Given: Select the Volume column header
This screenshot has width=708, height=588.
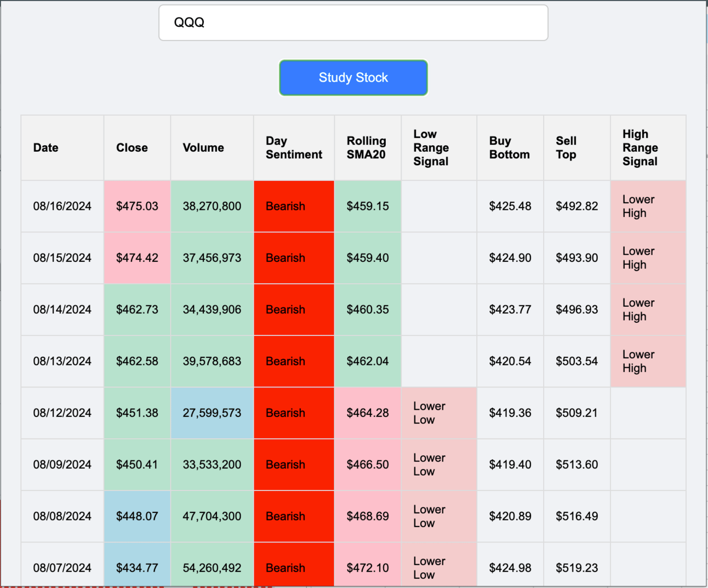Looking at the screenshot, I should pos(212,148).
